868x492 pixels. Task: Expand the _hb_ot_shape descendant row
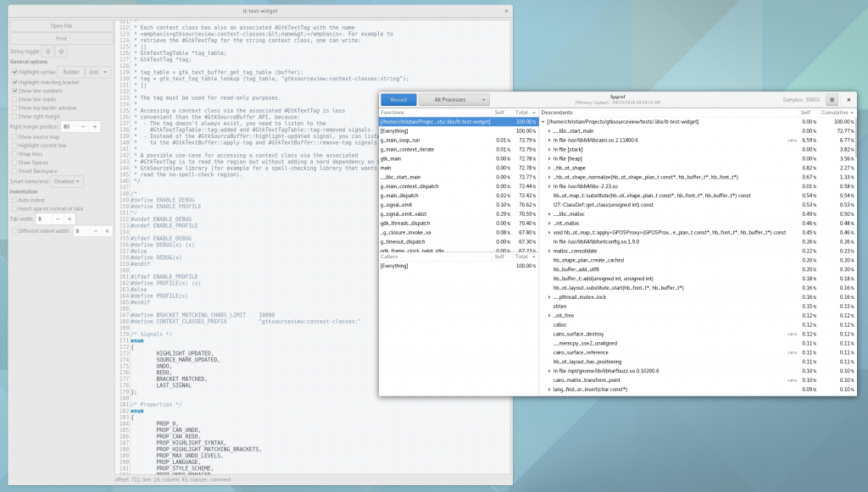click(549, 168)
